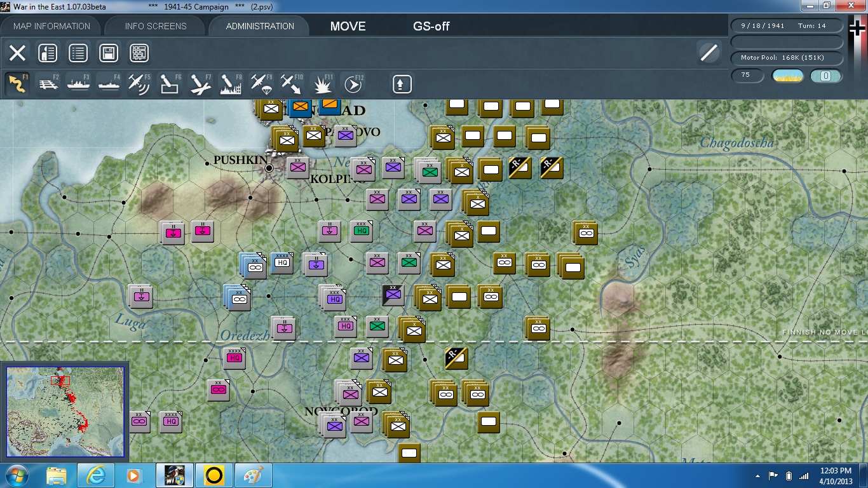Open Internet Explorer from the taskbar

pyautogui.click(x=95, y=475)
